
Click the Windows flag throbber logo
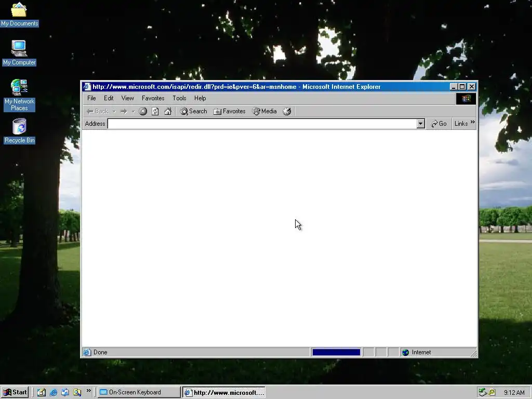coord(466,98)
